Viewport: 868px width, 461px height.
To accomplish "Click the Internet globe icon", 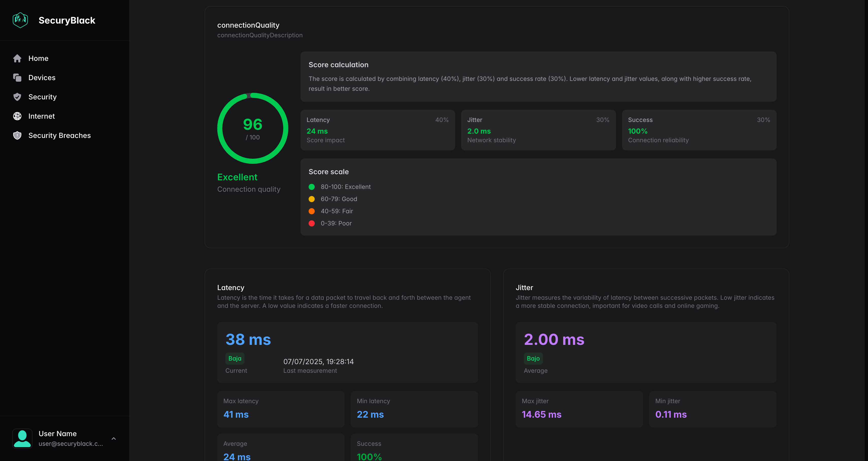I will [x=17, y=116].
